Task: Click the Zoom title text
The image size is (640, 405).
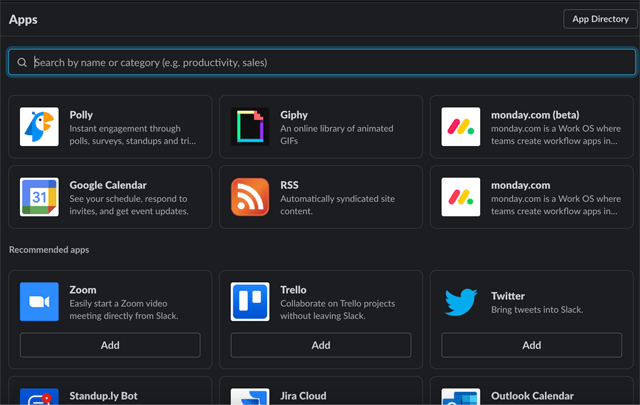Action: click(83, 290)
